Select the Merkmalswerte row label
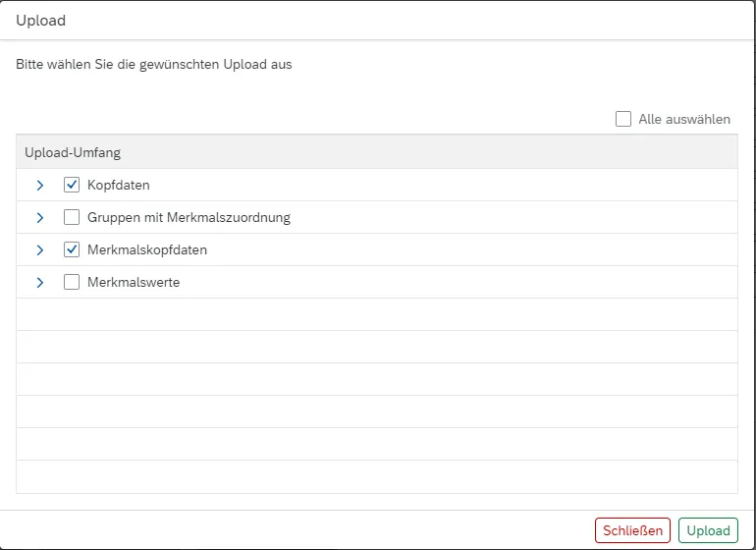 134,282
